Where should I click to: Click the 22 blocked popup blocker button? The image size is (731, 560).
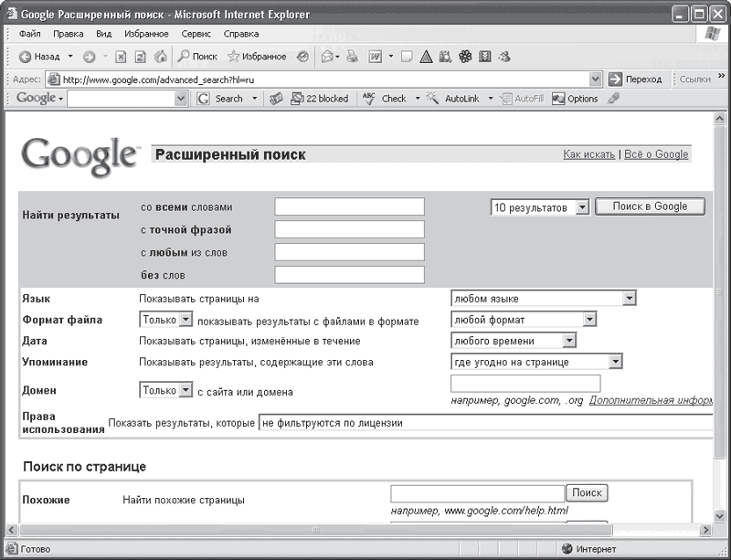click(x=319, y=99)
